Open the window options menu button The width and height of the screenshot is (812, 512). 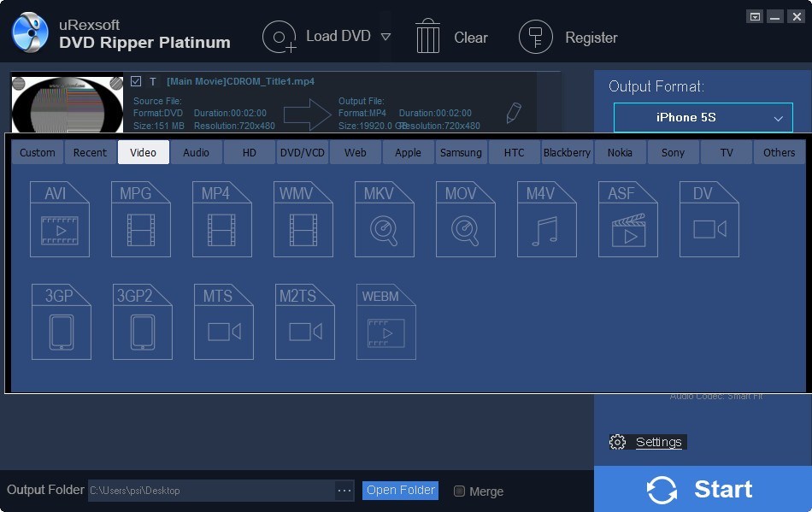[x=755, y=16]
